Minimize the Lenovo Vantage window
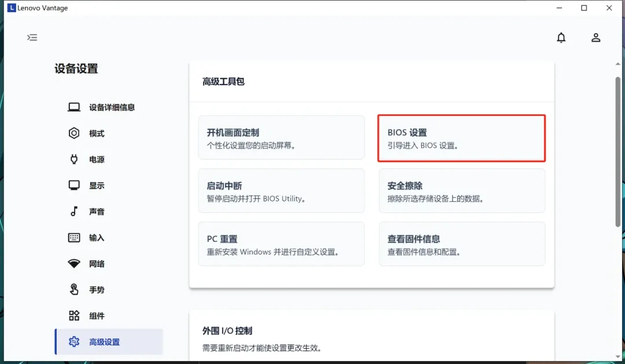 tap(559, 8)
